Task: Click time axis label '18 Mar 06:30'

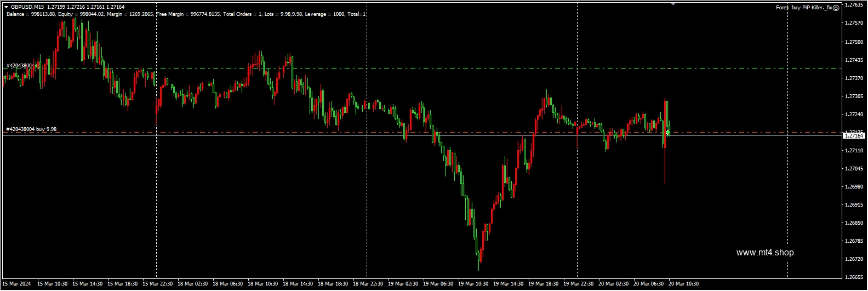Action: [227, 284]
